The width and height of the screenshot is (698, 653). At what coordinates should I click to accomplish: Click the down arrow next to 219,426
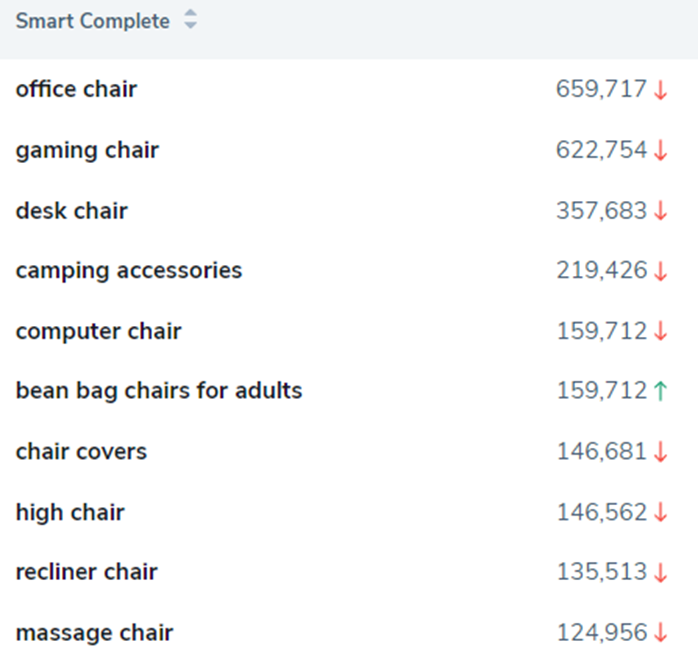[660, 271]
